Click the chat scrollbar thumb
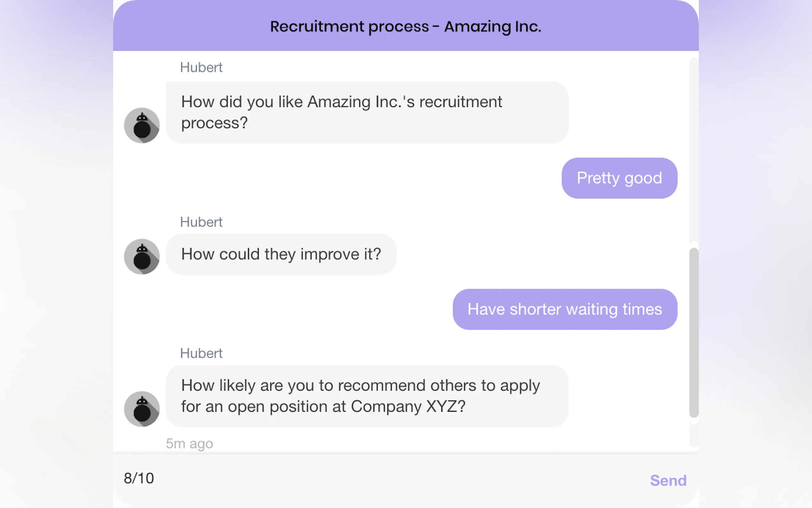812x508 pixels. 693,333
